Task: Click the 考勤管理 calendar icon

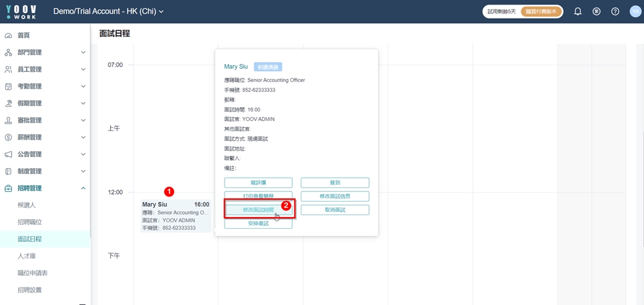Action: [x=8, y=87]
